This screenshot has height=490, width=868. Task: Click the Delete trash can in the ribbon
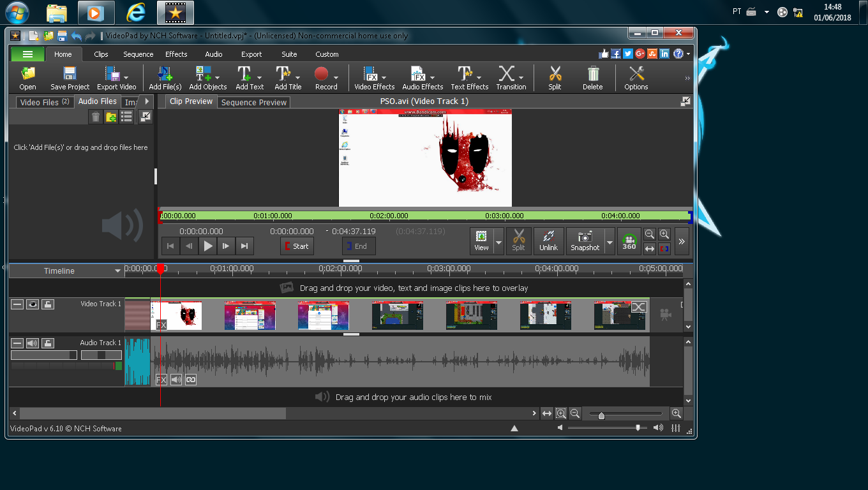point(592,78)
